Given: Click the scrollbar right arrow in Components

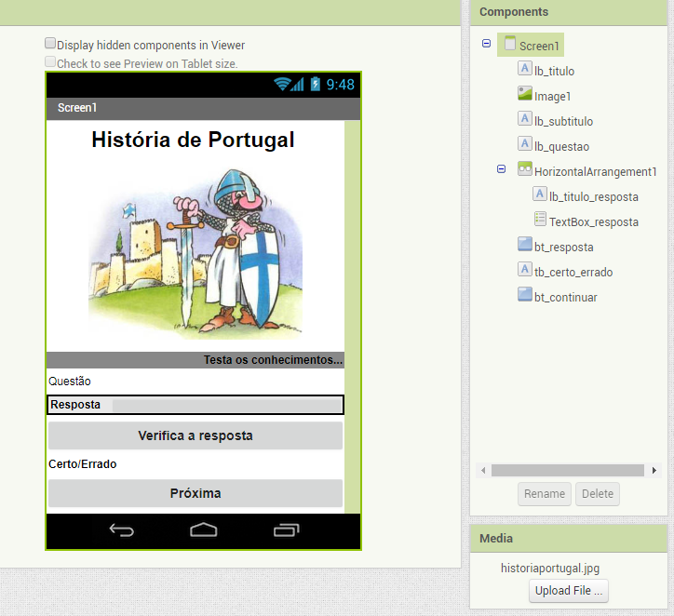Looking at the screenshot, I should [x=654, y=471].
